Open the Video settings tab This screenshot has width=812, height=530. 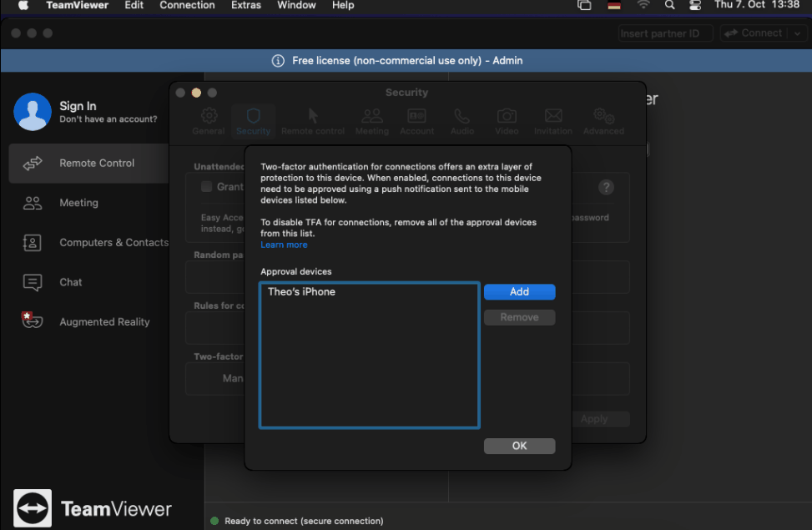pos(507,121)
